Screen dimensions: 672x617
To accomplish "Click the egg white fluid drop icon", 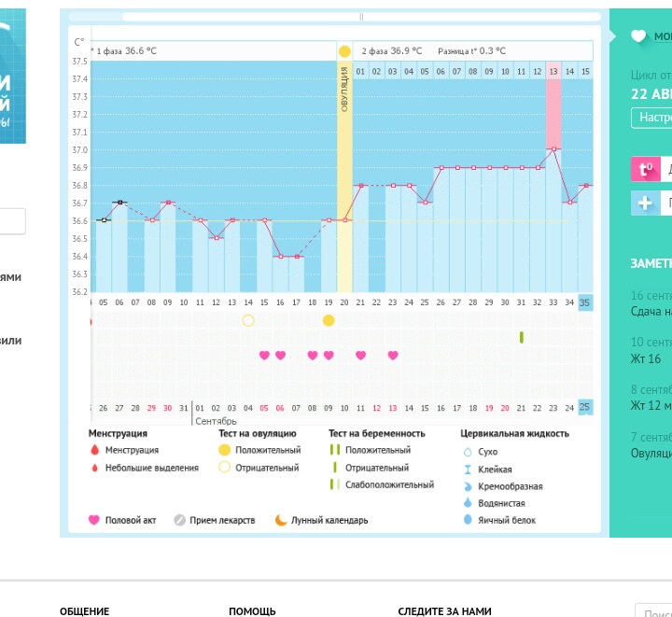I will click(469, 520).
